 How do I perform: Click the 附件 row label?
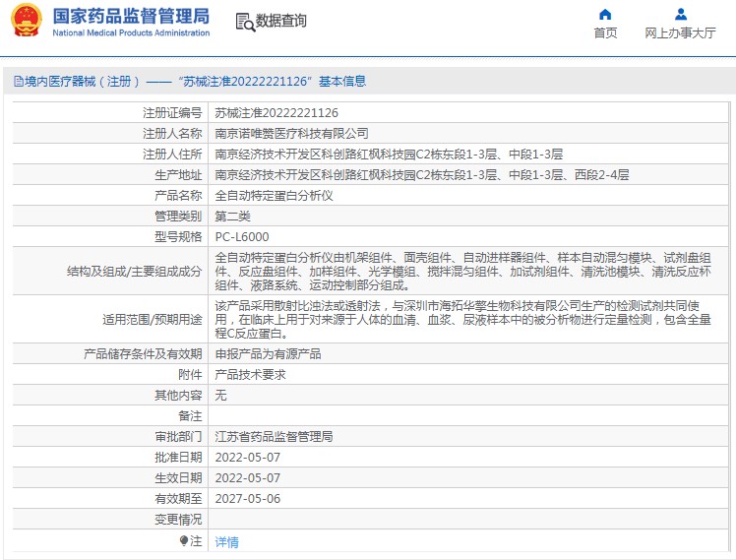[190, 375]
